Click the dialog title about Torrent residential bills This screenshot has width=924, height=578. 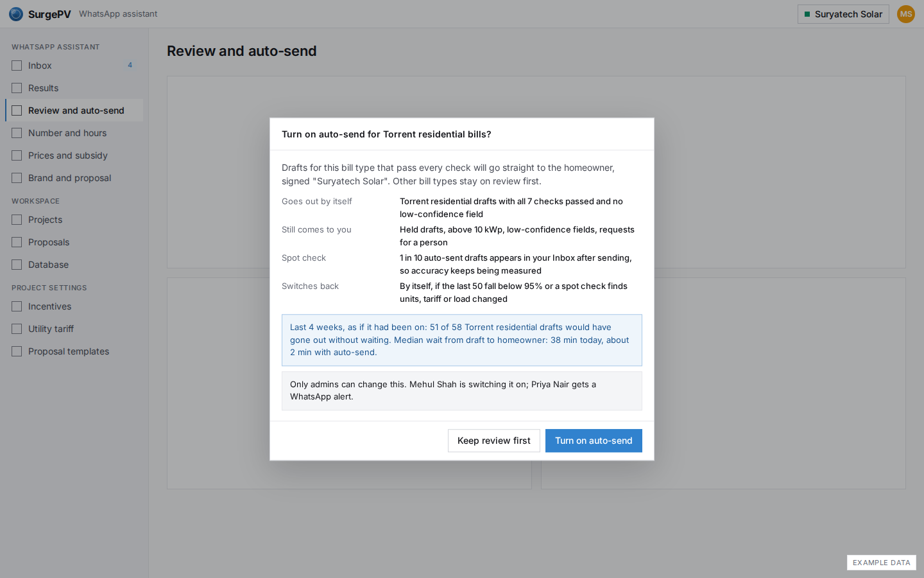pos(386,134)
